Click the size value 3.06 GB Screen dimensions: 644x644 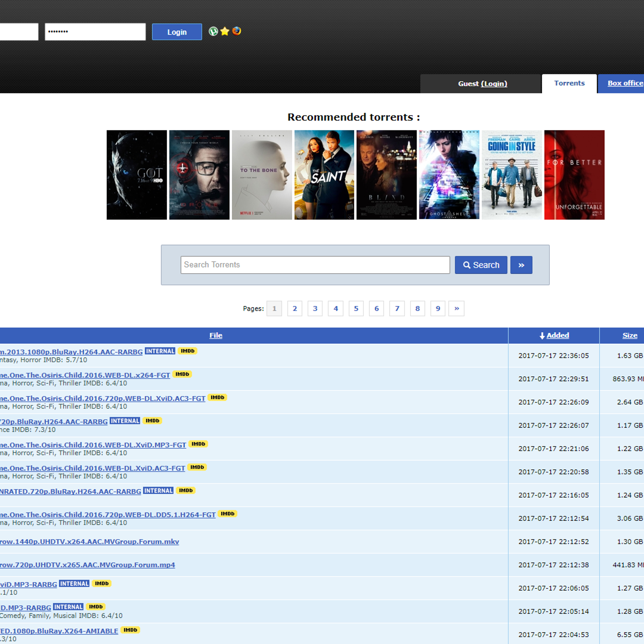630,518
